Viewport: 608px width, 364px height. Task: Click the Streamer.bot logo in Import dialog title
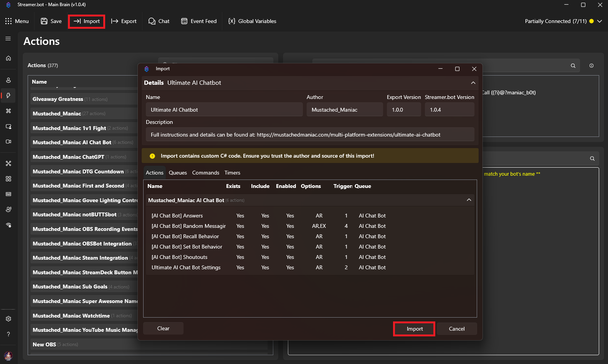click(x=147, y=69)
